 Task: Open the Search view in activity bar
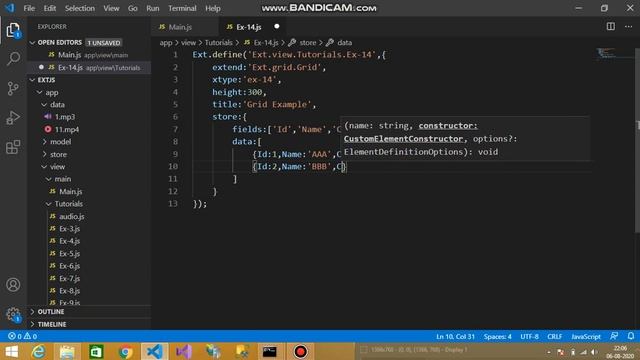[13, 59]
